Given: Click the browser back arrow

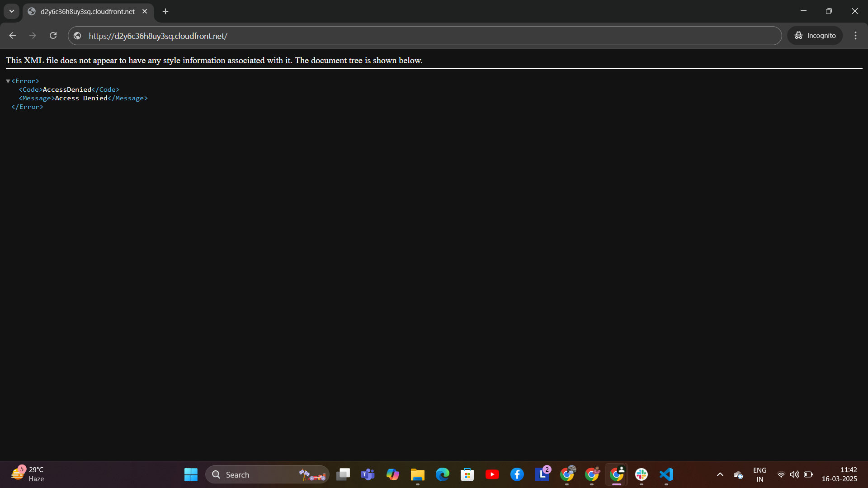Looking at the screenshot, I should 12,36.
